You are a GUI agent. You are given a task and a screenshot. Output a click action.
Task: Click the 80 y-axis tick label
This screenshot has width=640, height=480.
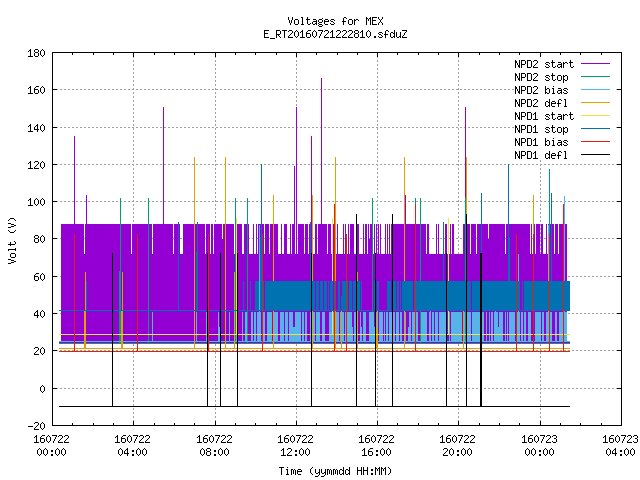pyautogui.click(x=39, y=239)
